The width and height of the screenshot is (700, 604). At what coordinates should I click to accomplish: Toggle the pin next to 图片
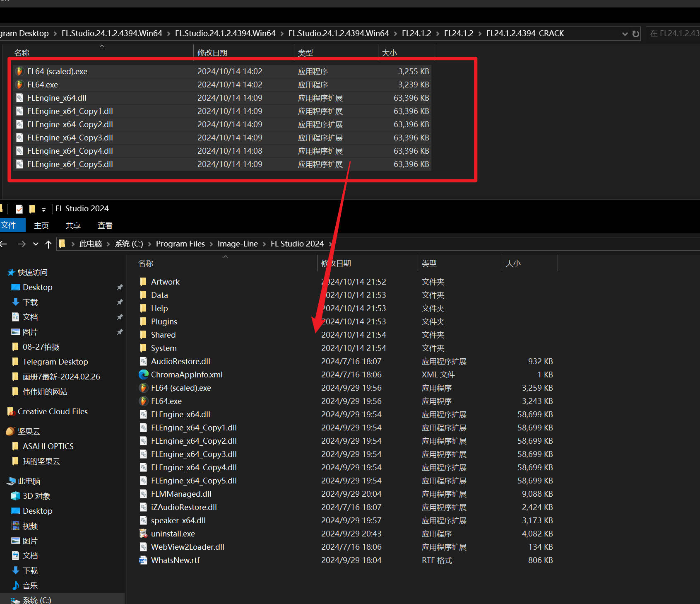coord(120,332)
